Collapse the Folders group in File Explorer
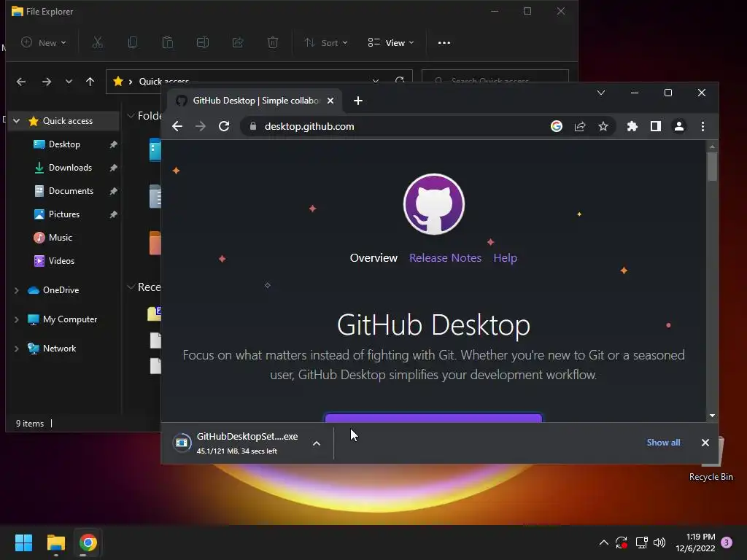 point(131,116)
